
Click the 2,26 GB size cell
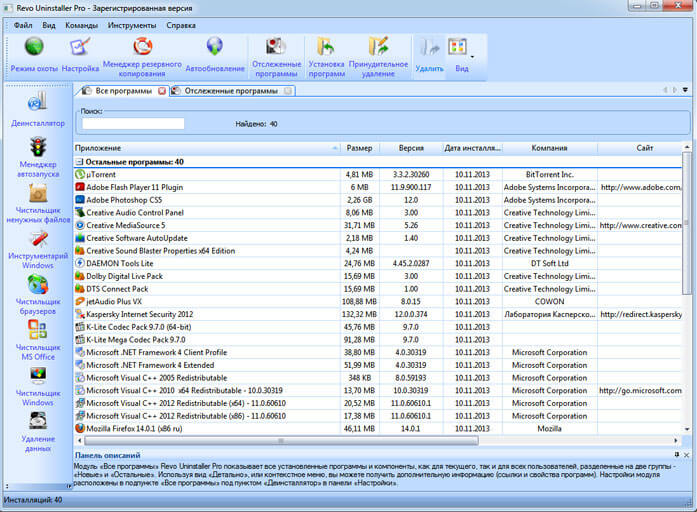(360, 200)
